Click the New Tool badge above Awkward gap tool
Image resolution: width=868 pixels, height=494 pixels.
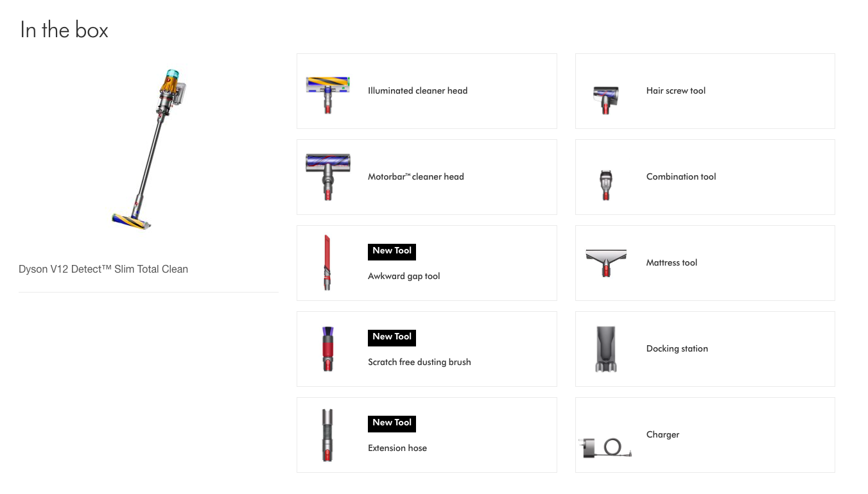[392, 251]
